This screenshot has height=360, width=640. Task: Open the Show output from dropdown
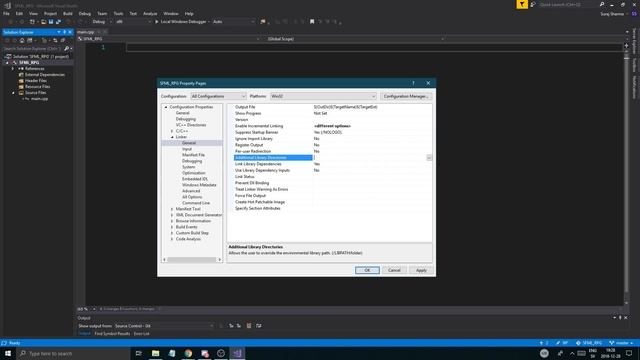point(164,326)
